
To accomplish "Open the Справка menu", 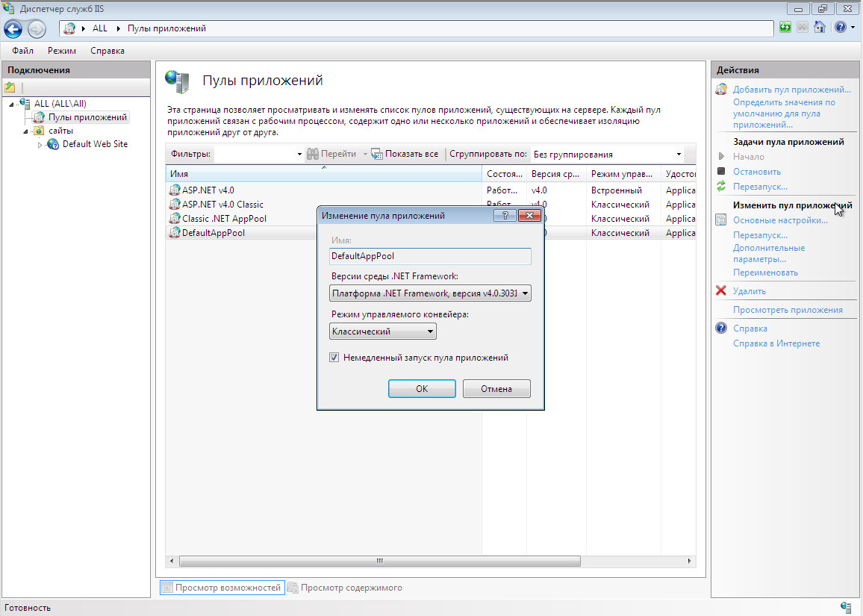I will pos(108,51).
